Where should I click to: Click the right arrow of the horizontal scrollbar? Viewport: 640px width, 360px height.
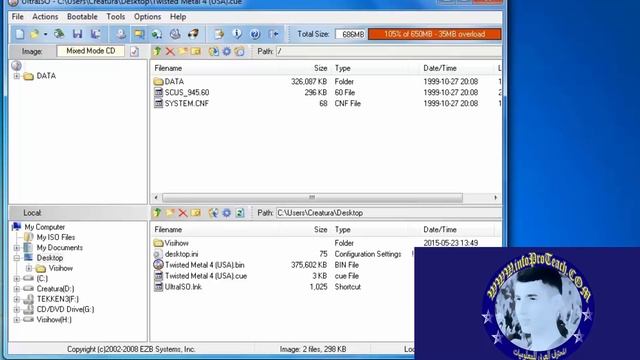coord(496,198)
